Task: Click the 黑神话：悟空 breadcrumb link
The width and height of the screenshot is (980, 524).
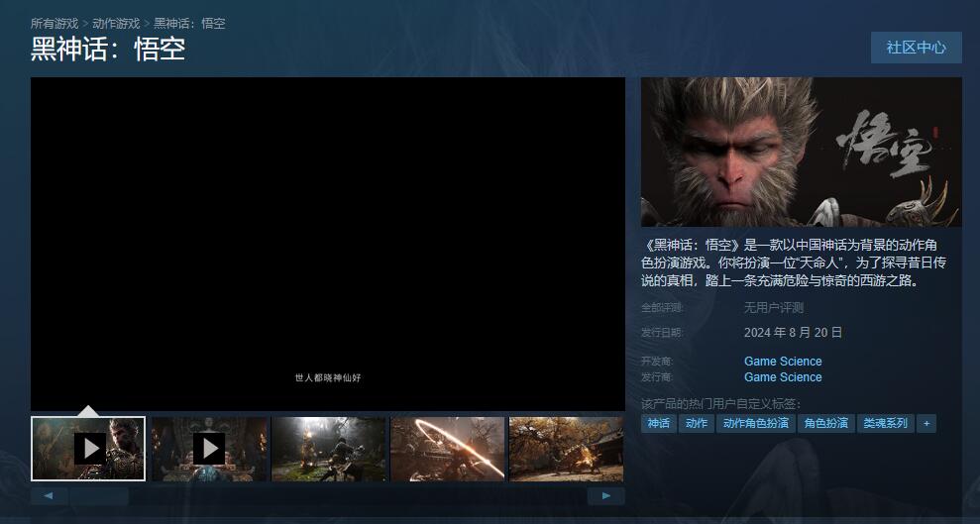Action: [x=189, y=23]
